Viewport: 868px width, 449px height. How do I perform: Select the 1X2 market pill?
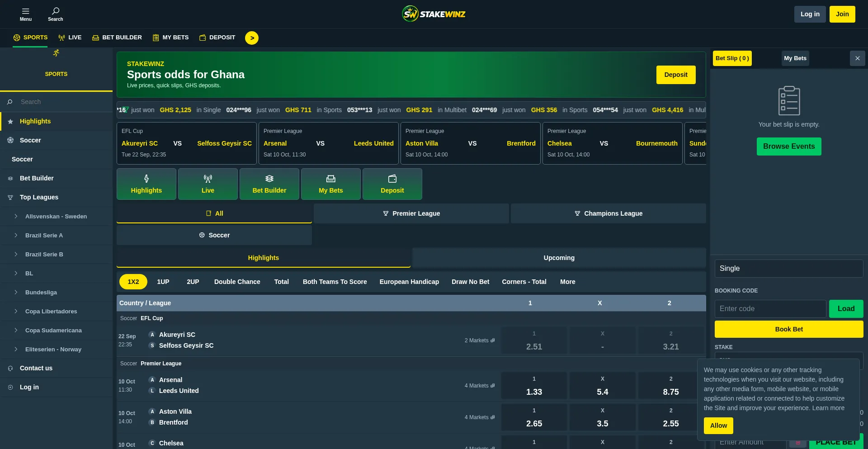tap(133, 282)
